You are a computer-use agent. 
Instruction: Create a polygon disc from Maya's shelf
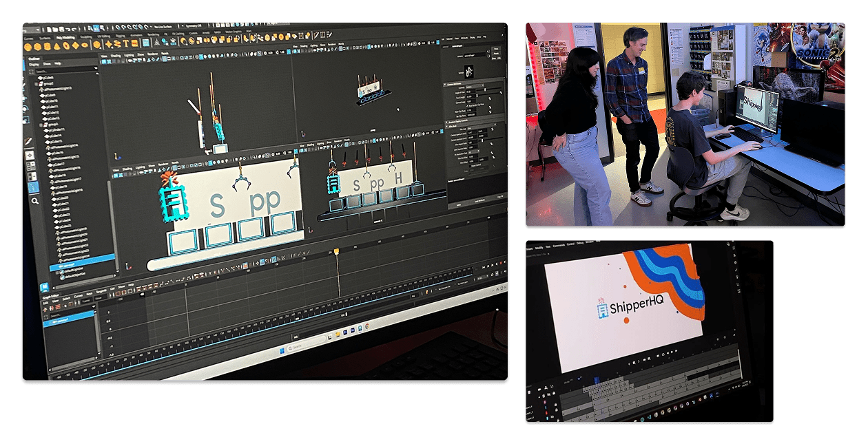point(86,45)
